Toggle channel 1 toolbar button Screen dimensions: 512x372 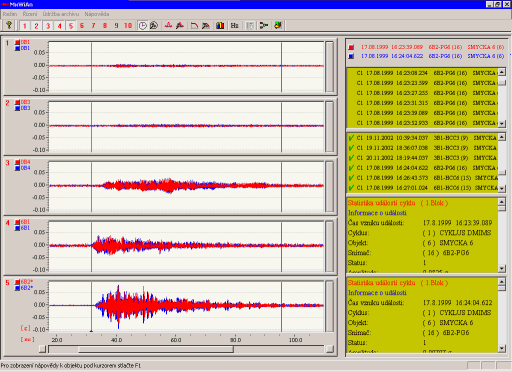(x=25, y=26)
